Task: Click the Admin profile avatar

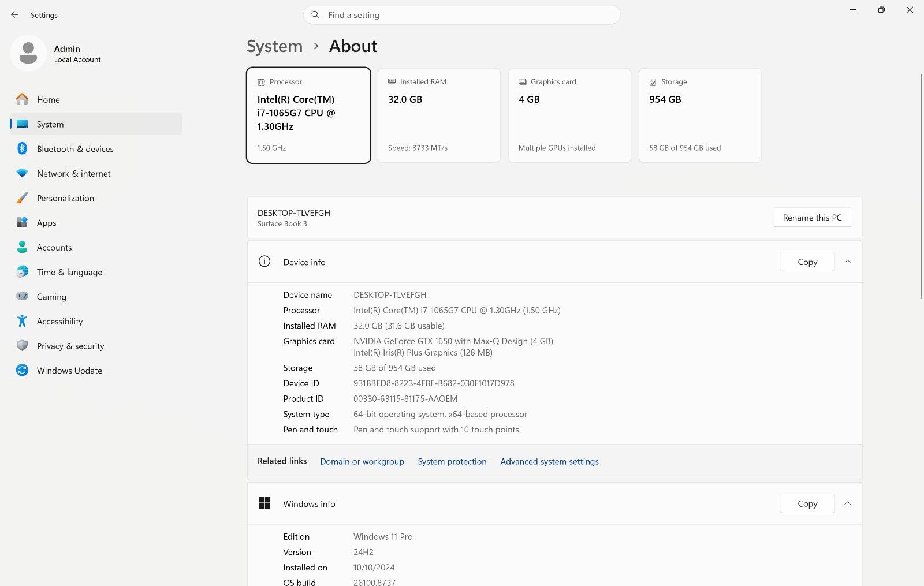Action: [28, 53]
